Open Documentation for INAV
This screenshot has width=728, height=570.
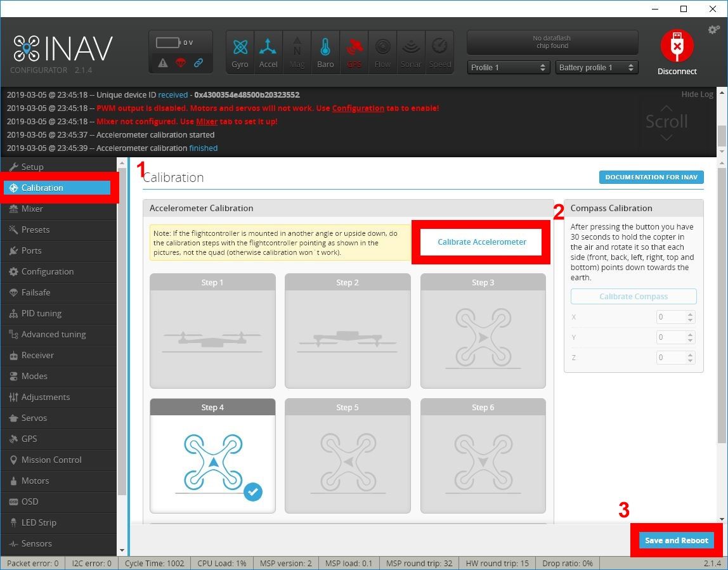[x=651, y=178]
